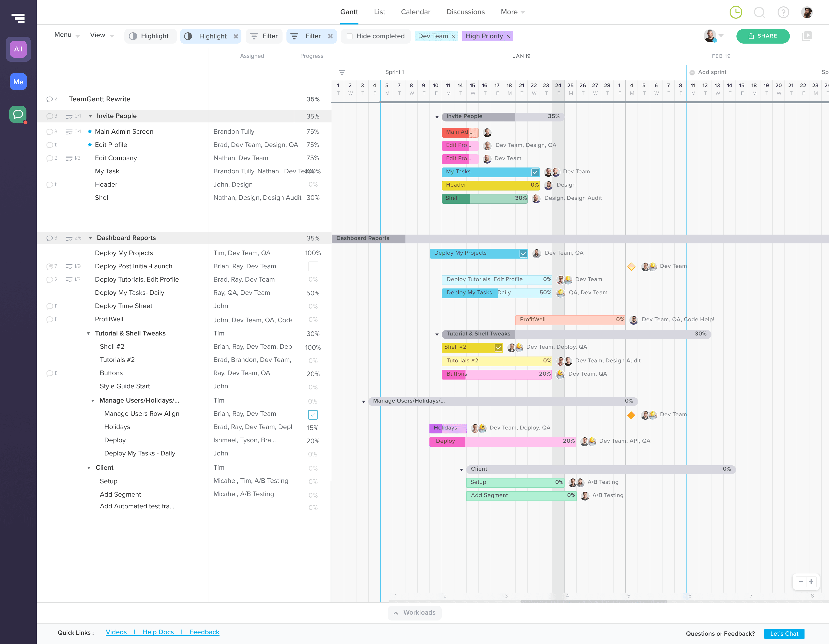The height and width of the screenshot is (644, 829).
Task: Click the video player icon beside Share
Action: tap(807, 36)
